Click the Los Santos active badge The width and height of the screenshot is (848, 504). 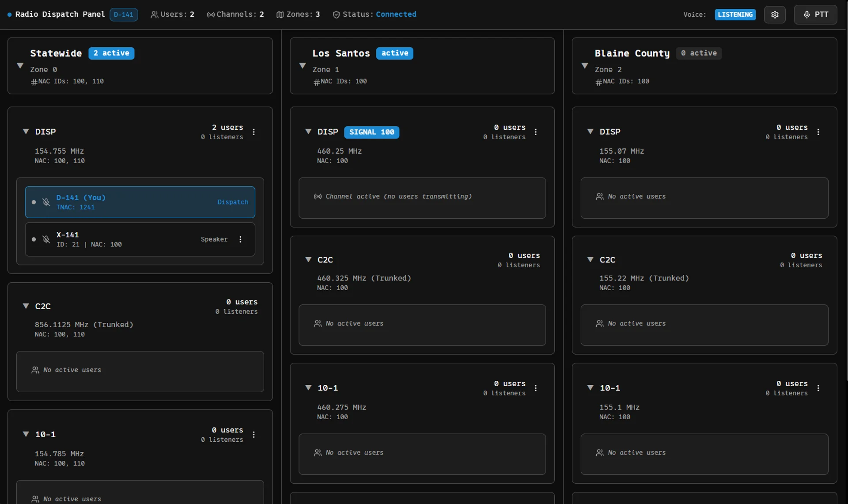(x=394, y=53)
